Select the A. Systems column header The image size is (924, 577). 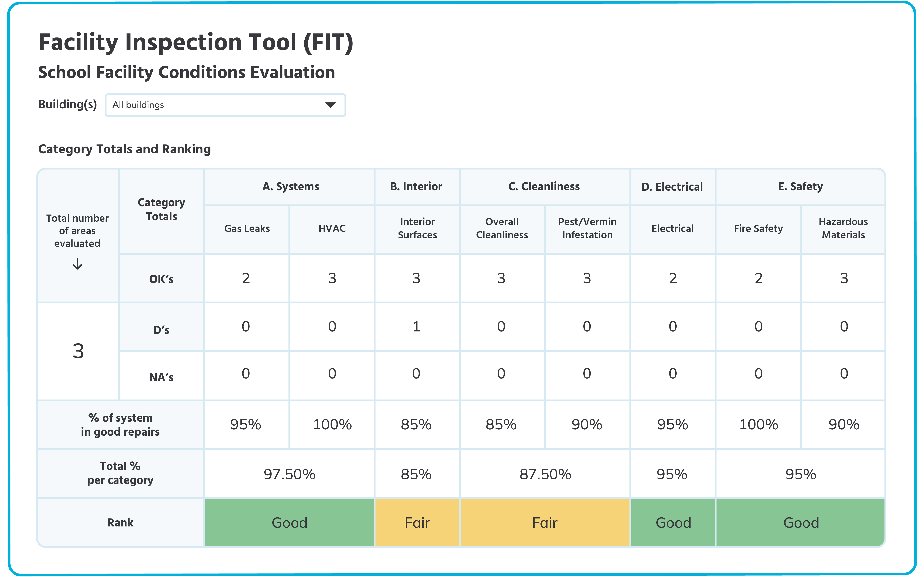pos(290,187)
